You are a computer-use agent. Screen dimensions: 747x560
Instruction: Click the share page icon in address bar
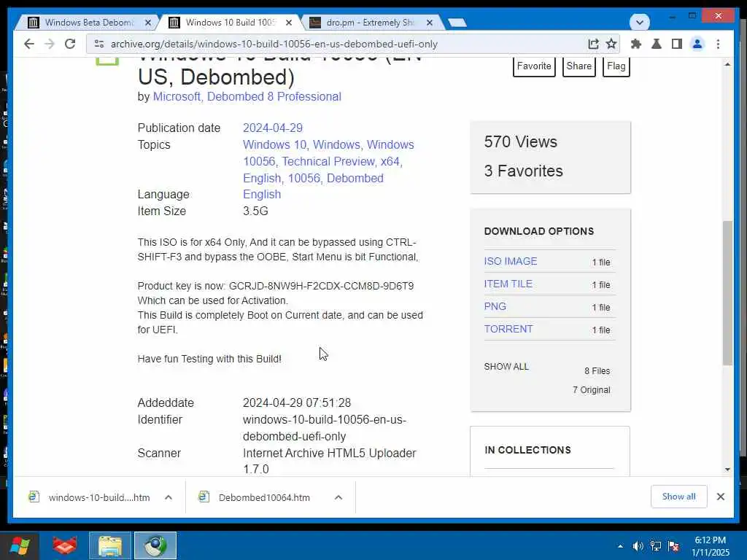[593, 44]
